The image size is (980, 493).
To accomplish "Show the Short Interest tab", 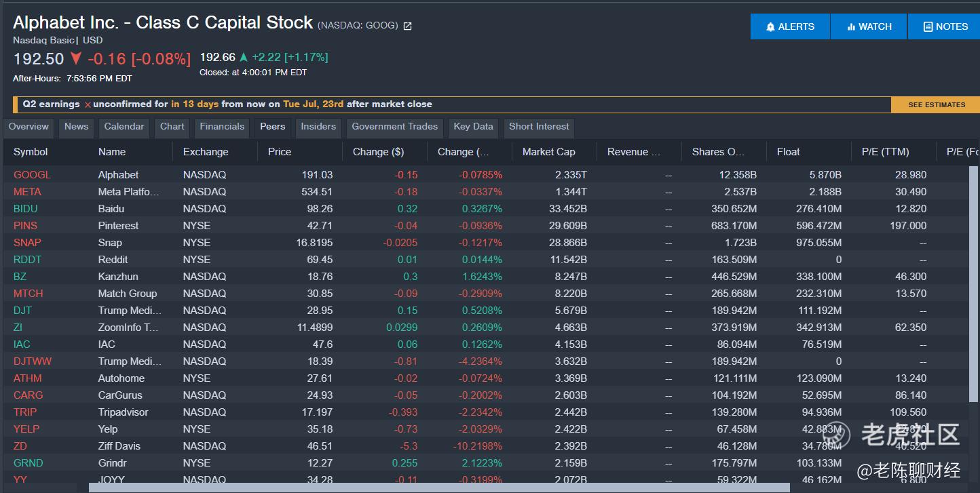I will pyautogui.click(x=539, y=127).
